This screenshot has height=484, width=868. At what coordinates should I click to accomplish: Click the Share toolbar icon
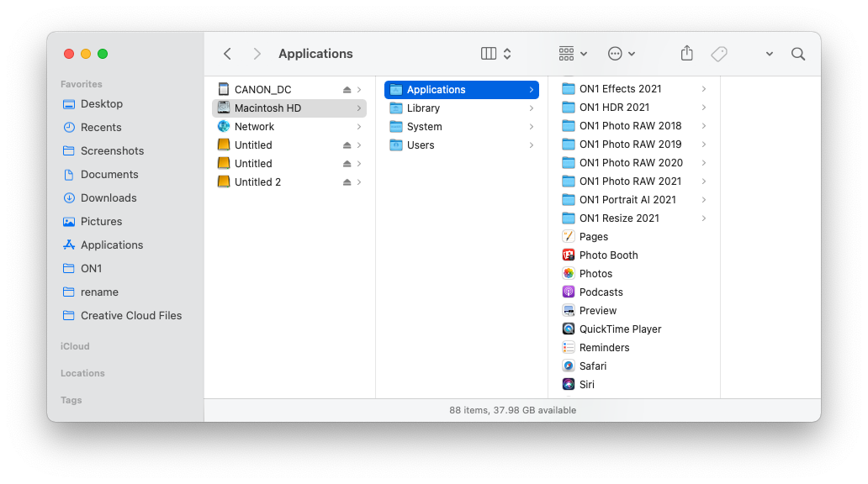point(686,54)
